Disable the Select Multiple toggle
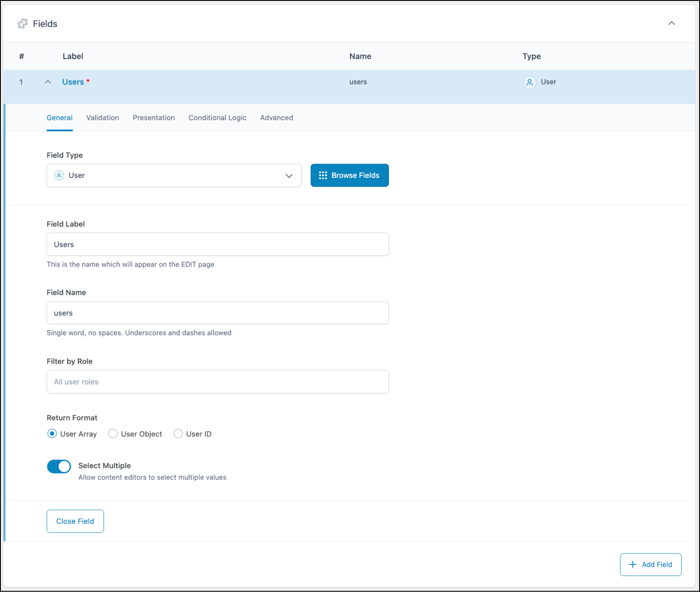Screen dimensions: 700x592 59,466
